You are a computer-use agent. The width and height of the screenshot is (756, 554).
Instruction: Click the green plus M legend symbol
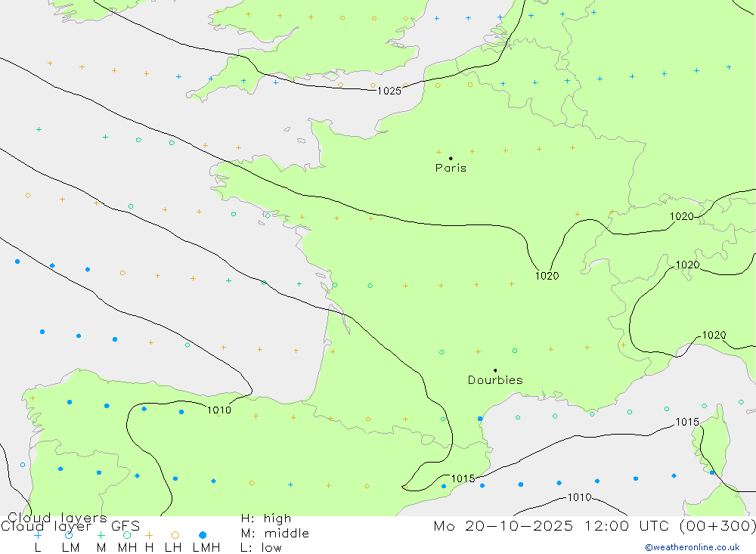click(x=101, y=535)
